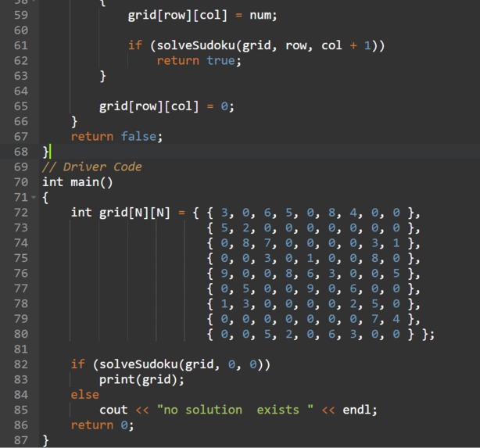Click the '// Driver Code' comment
Viewport: 480px width, 448px height.
pos(92,167)
